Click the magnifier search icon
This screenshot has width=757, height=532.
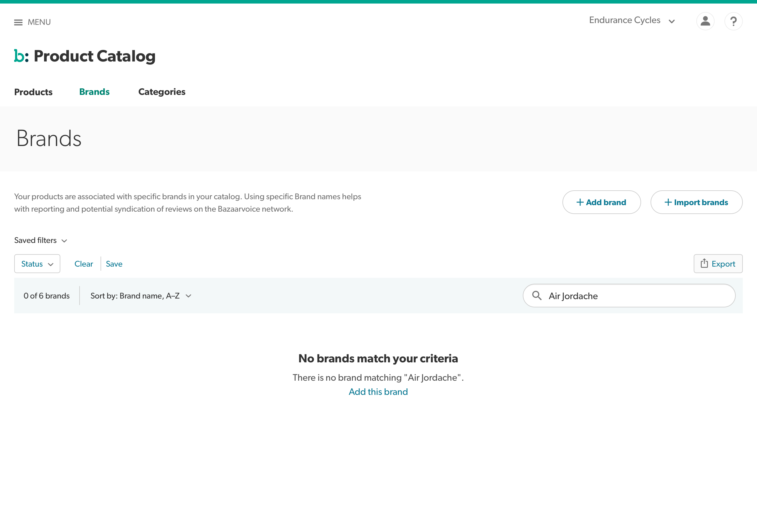536,296
